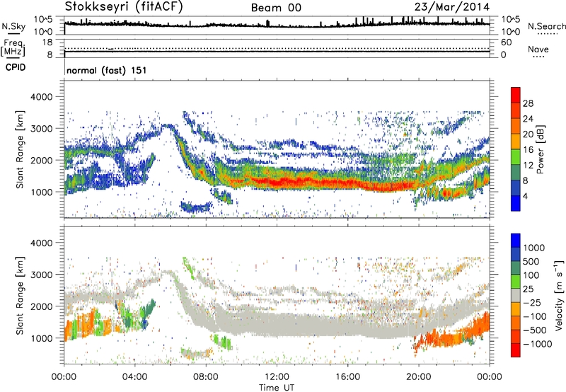Select the 'Nave' legend label
The width and height of the screenshot is (566, 392).
click(x=538, y=50)
